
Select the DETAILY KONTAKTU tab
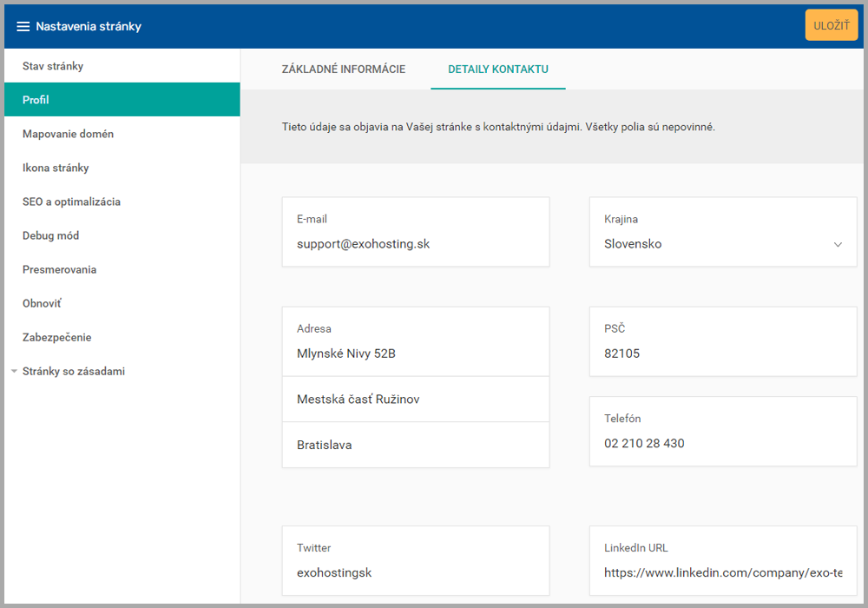coord(497,69)
